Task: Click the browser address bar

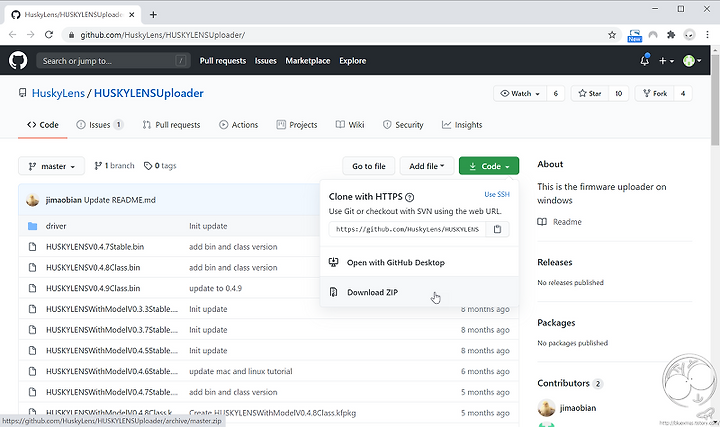Action: (x=340, y=35)
